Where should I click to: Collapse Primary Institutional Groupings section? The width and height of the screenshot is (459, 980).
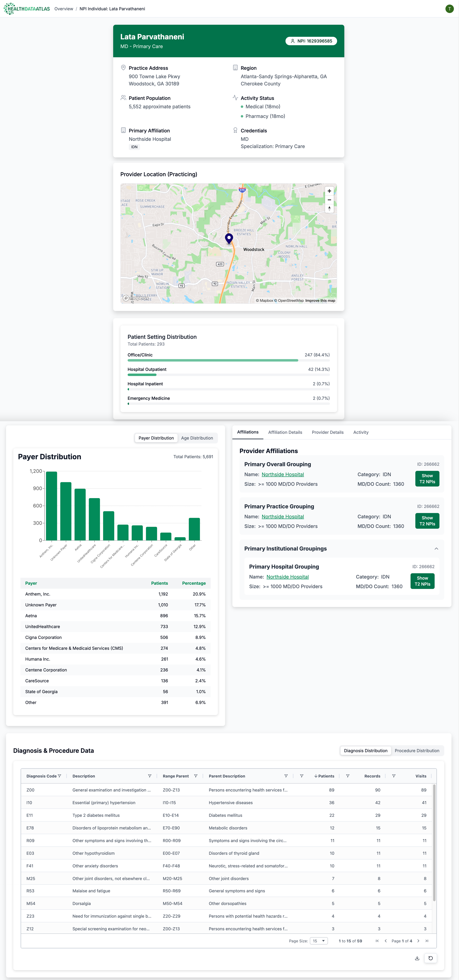(436, 549)
